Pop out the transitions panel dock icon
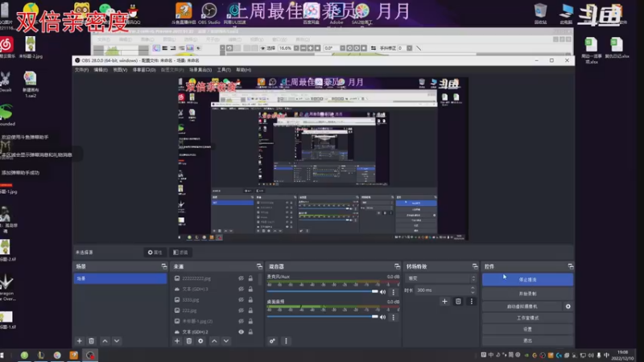This screenshot has width=644, height=362. tap(475, 266)
